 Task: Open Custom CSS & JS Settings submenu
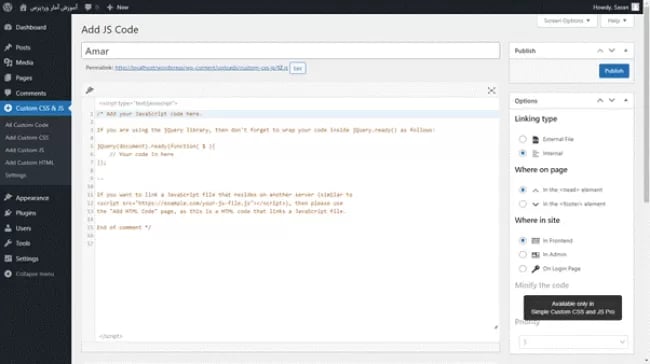click(16, 175)
